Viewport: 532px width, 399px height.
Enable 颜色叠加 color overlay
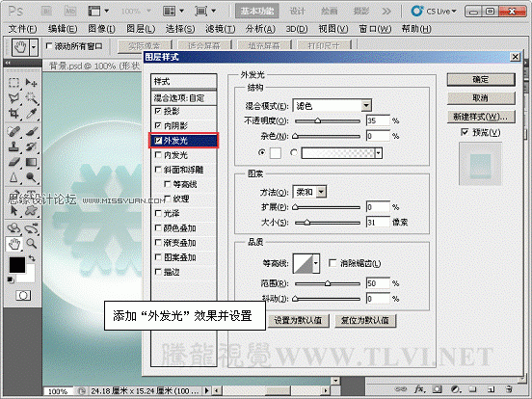point(158,227)
